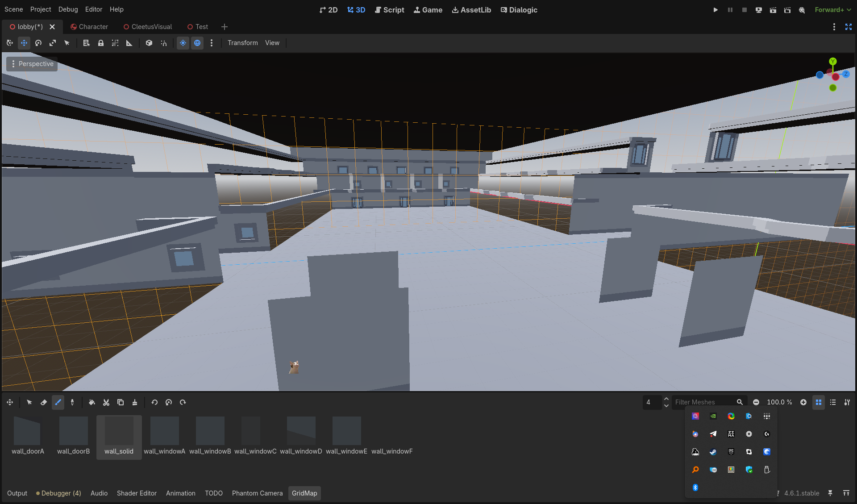
Task: Increase the GridMap floor number stepper
Action: click(x=666, y=399)
